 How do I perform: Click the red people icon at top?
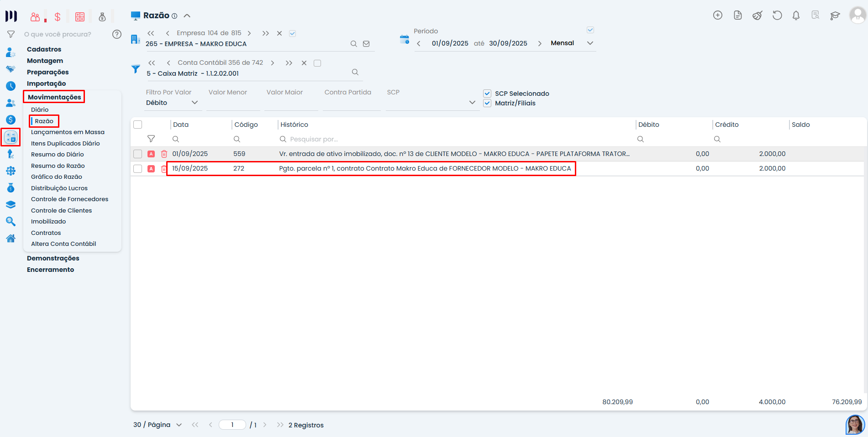click(x=35, y=17)
